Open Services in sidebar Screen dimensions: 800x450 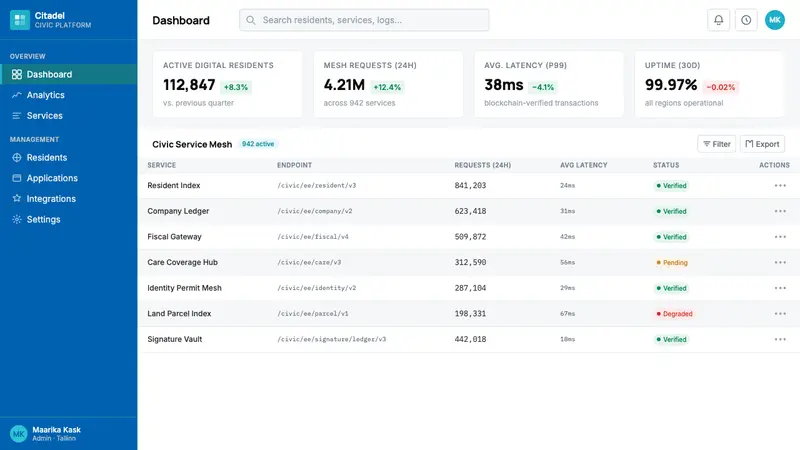(68, 116)
